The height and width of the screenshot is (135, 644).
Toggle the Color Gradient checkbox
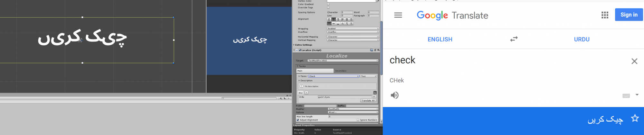(328, 4)
